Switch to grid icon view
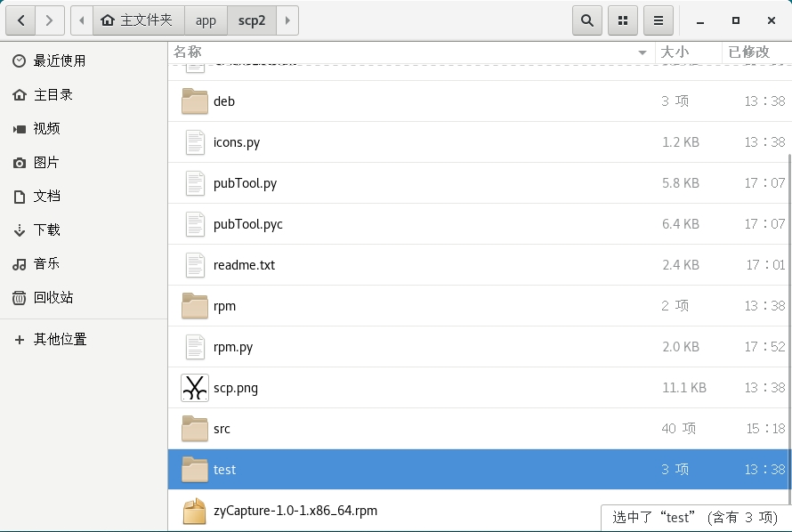Viewport: 792px width, 532px height. click(623, 20)
